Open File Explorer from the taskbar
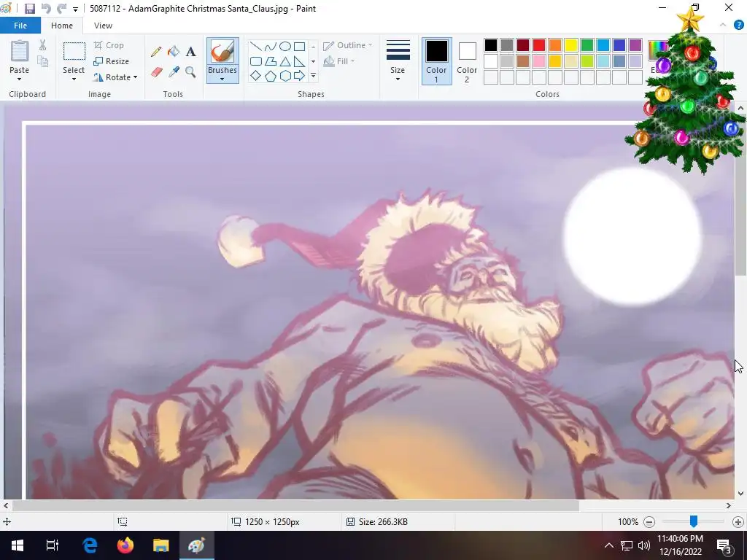This screenshot has height=560, width=747. (x=161, y=545)
